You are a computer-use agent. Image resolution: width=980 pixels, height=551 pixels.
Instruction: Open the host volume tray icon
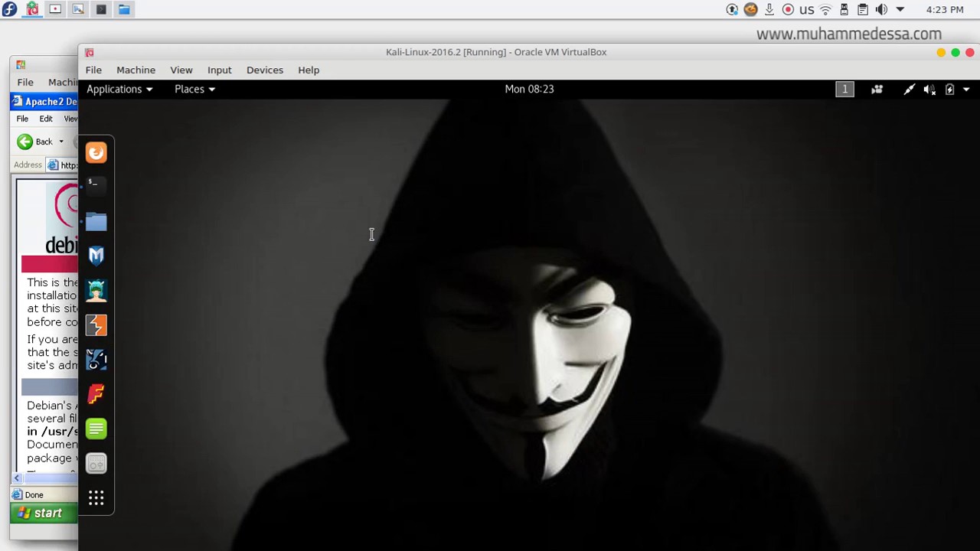click(881, 9)
